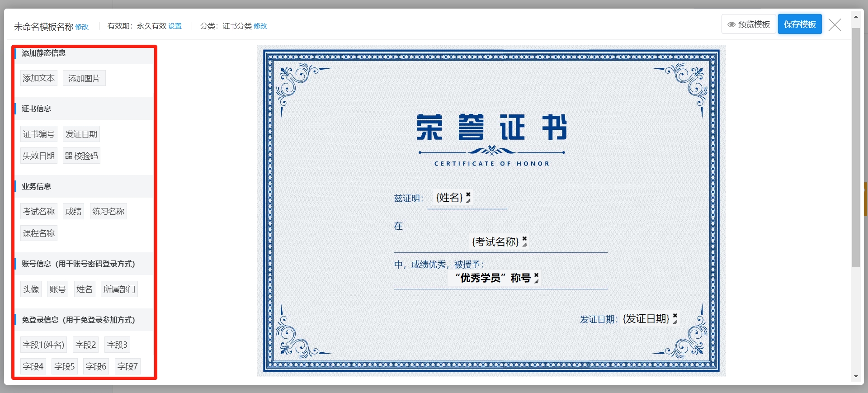Click the scrollbar down arrow
Viewport: 868px width, 393px height.
tap(855, 376)
